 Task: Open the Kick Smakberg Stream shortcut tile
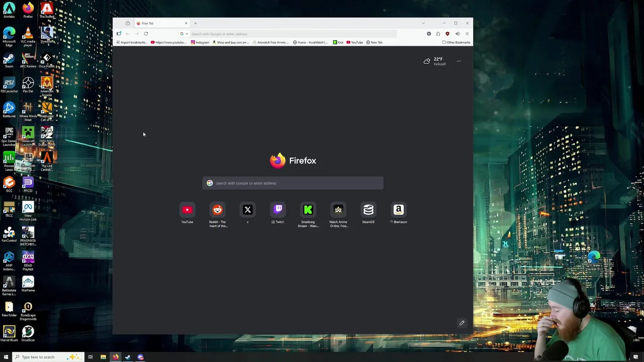308,210
